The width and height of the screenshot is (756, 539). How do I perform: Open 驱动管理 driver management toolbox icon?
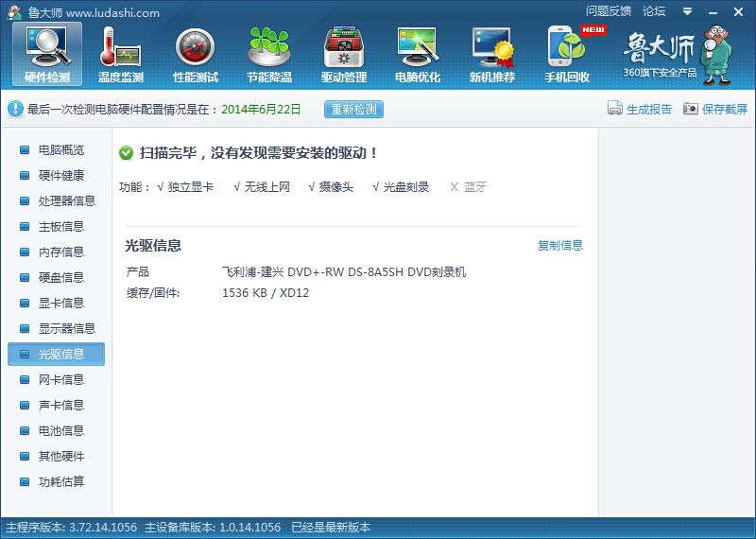coord(344,54)
